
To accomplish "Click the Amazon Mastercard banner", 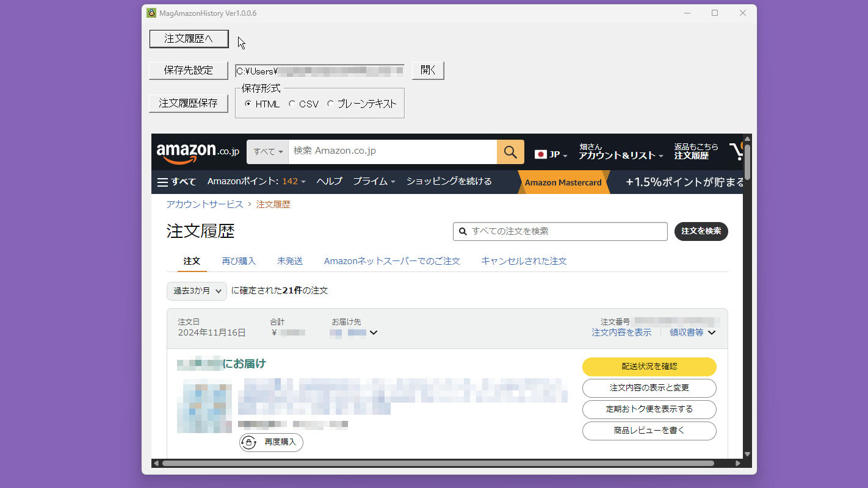I will pyautogui.click(x=563, y=182).
